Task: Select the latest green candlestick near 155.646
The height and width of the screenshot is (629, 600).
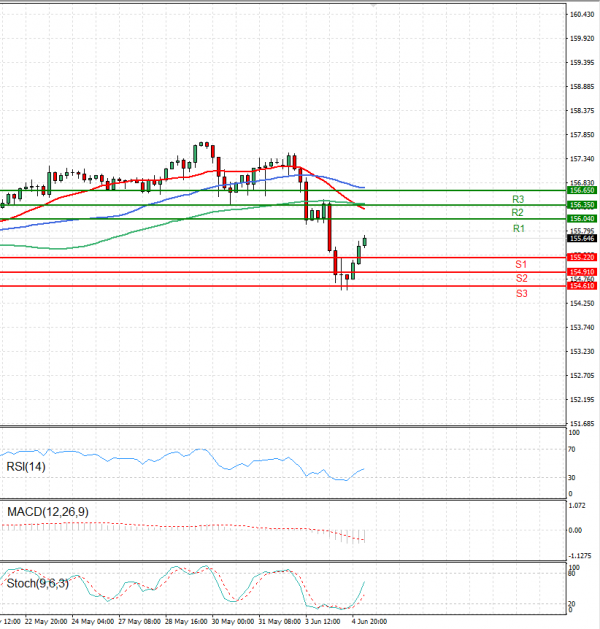Action: click(x=365, y=241)
